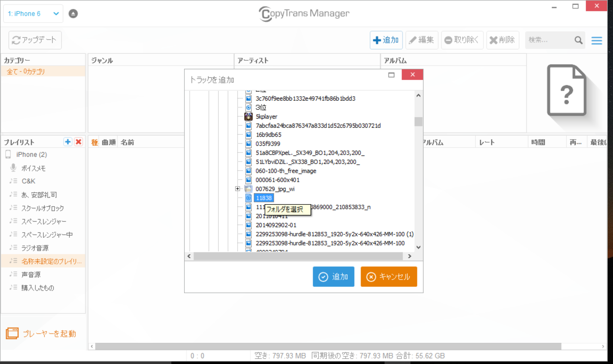Viewport: 613px width, 364px height.
Task: Click the キャンセル button in dialog
Action: (389, 276)
